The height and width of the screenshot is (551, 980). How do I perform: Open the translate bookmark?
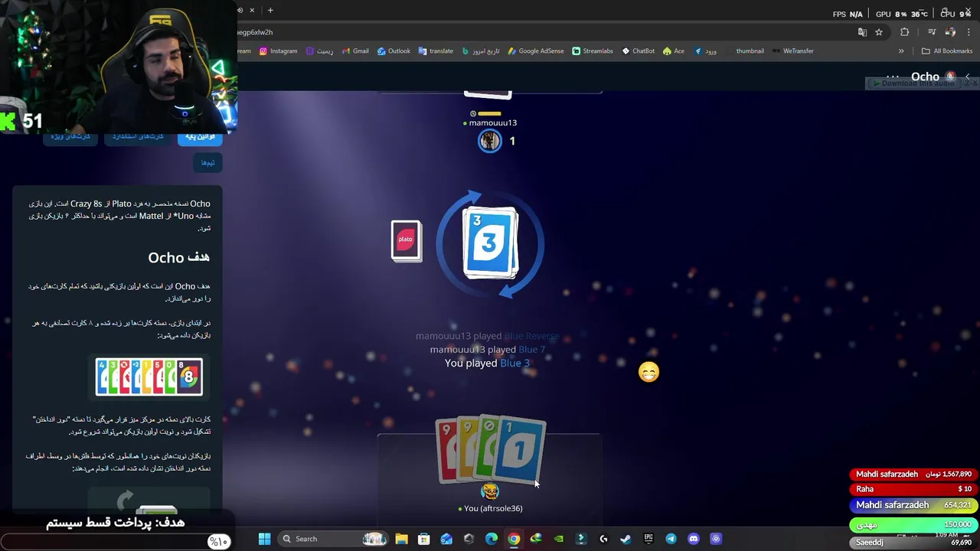(436, 51)
